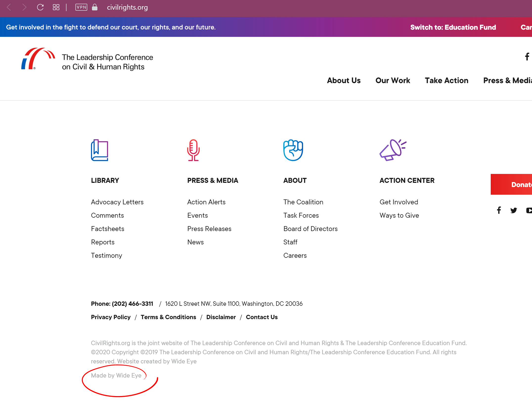
Task: Open Ways to Give link
Action: [x=399, y=215]
